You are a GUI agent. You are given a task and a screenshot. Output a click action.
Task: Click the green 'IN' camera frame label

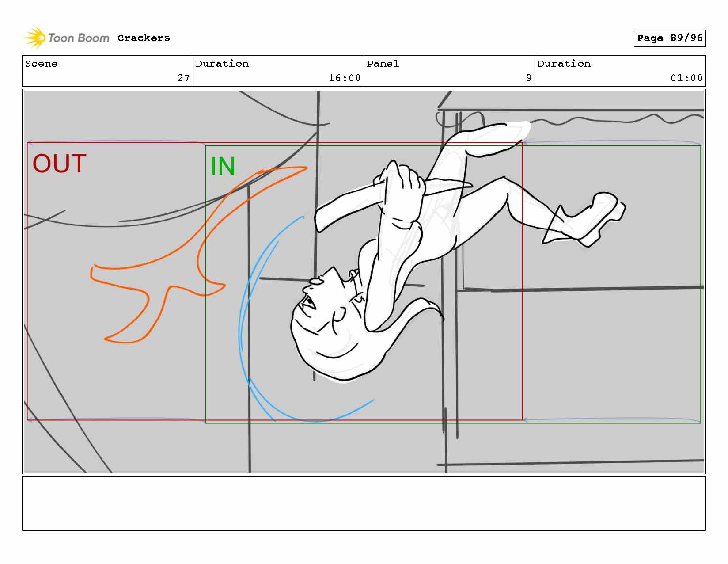(x=223, y=167)
